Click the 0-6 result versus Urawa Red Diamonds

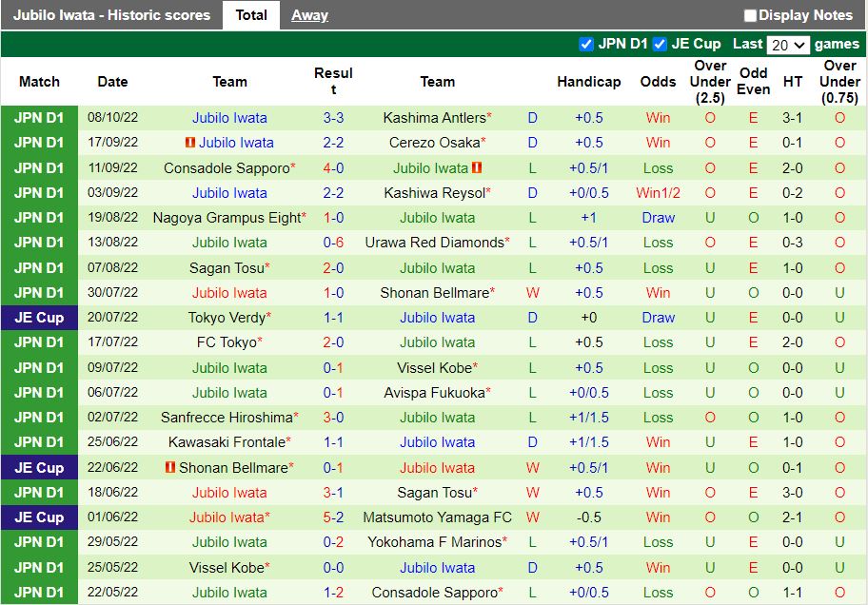[333, 243]
